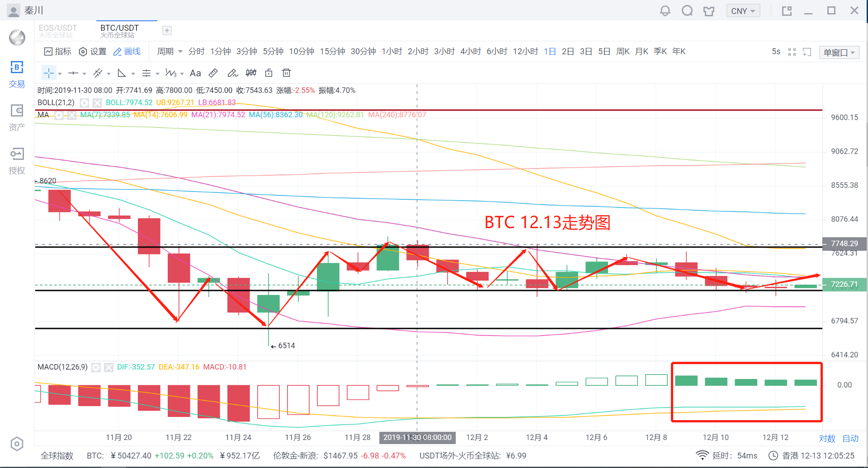868x468 pixels.
Task: Open the 资产 assets section
Action: tap(17, 117)
